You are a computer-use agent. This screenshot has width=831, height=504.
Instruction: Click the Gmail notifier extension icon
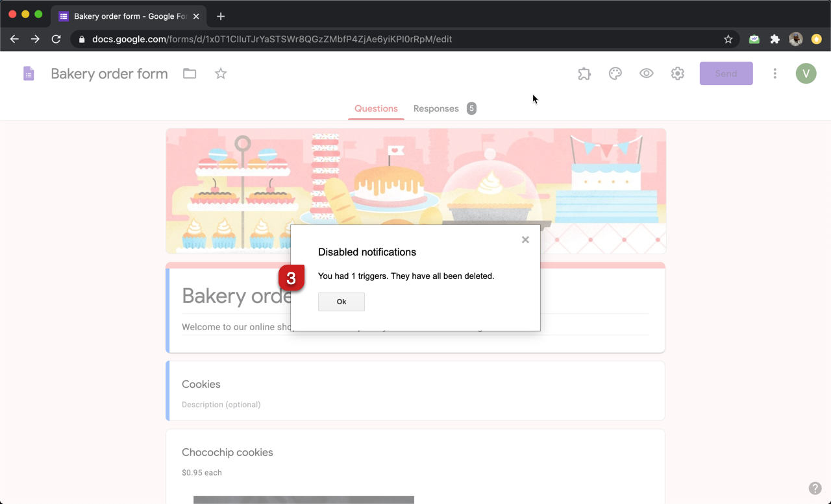pos(754,39)
